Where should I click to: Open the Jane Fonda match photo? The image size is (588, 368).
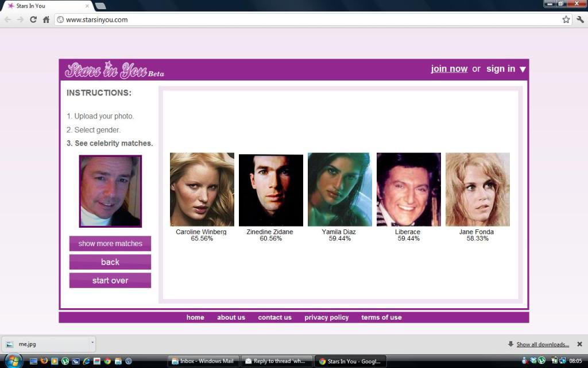pos(478,189)
